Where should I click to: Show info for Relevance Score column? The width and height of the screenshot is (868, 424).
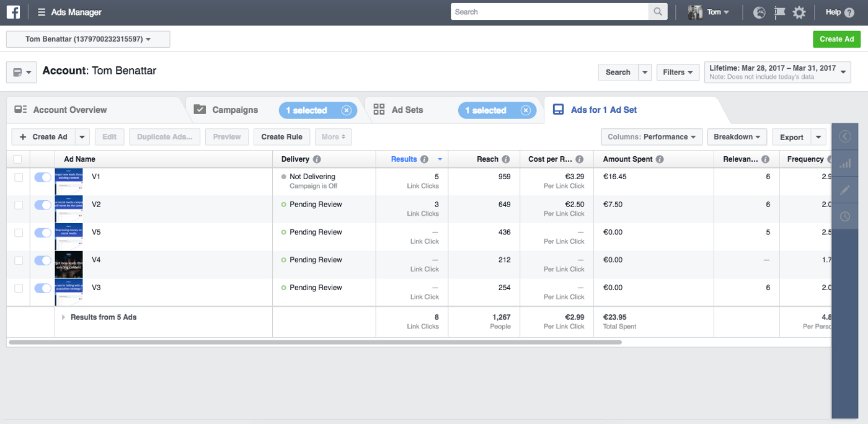(766, 159)
